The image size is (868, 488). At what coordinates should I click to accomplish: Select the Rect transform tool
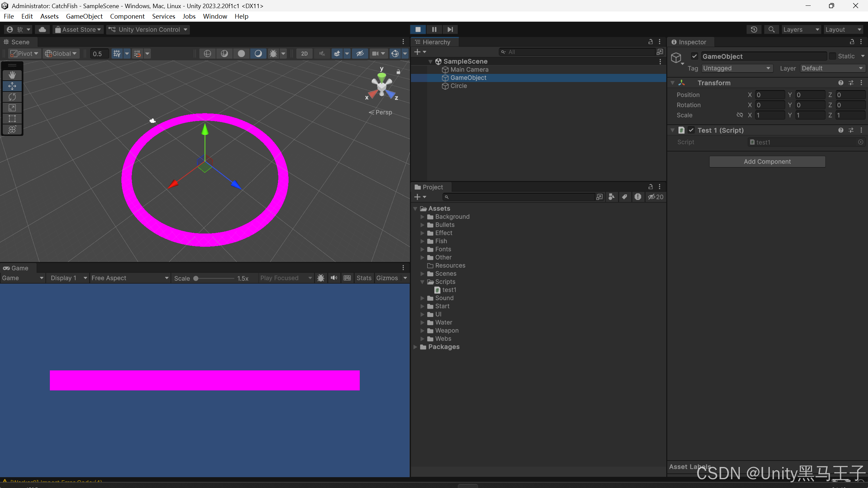[12, 119]
